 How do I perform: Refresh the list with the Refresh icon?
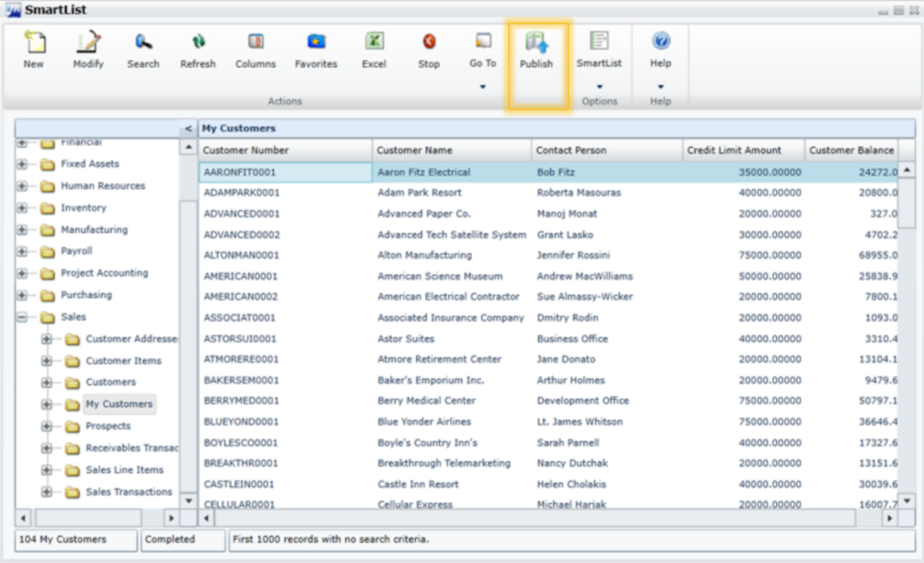198,42
